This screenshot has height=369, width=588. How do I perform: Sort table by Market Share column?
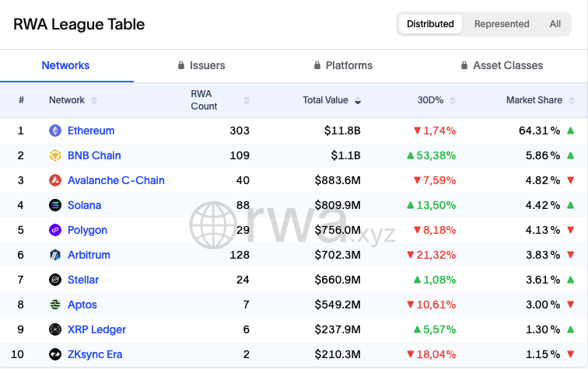click(540, 100)
